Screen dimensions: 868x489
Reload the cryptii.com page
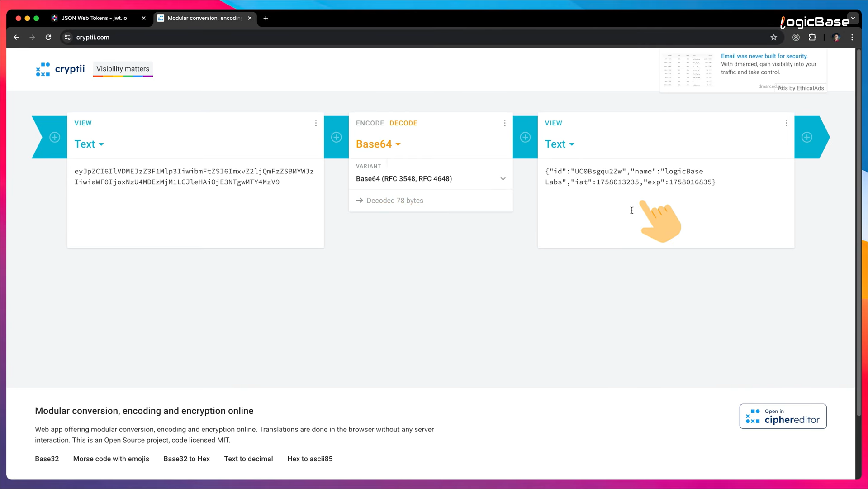48,38
